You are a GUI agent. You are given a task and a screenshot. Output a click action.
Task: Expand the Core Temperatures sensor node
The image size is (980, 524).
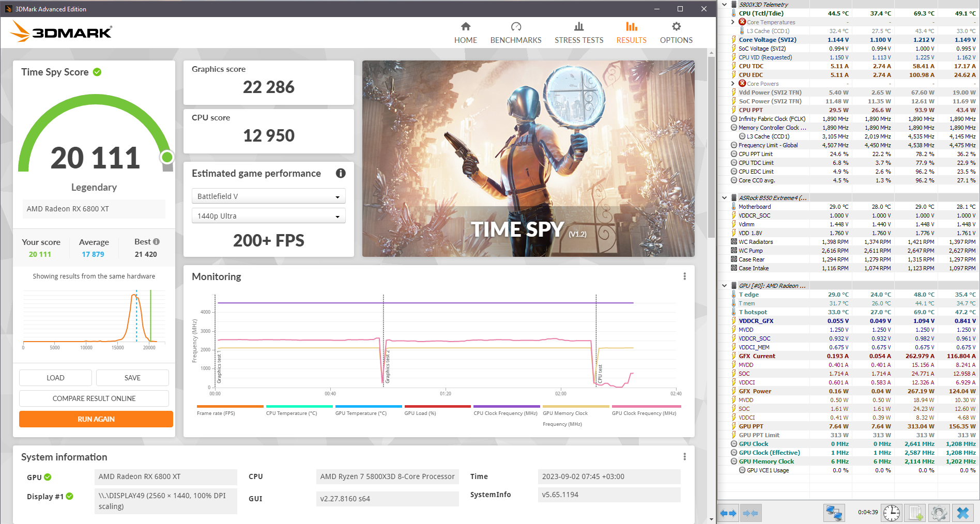pyautogui.click(x=732, y=22)
